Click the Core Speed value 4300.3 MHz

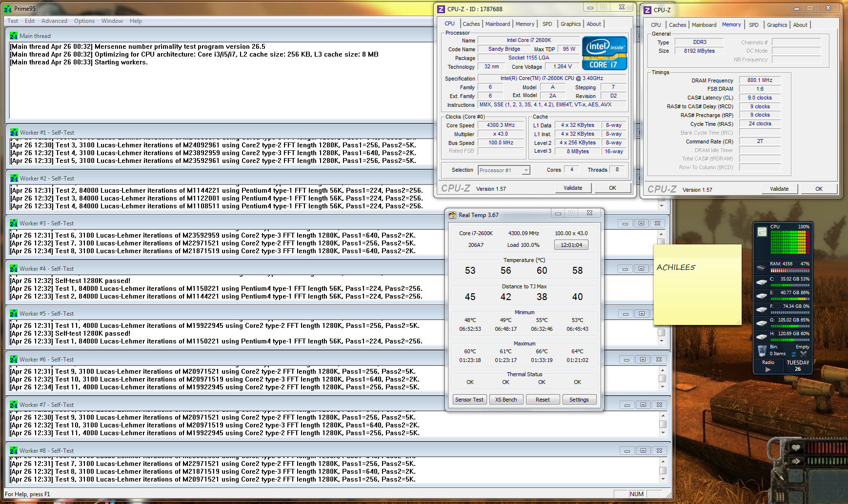[501, 125]
